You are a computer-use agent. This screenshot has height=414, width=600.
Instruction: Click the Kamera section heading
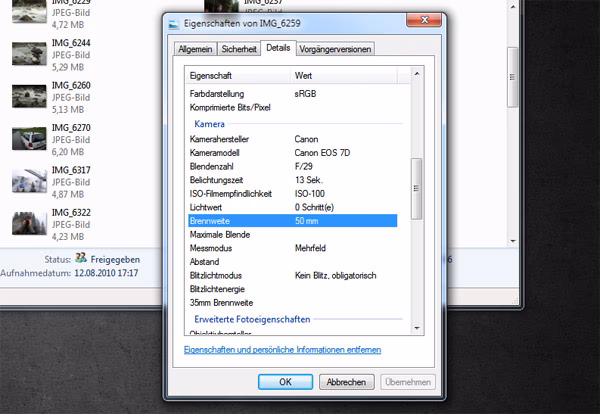coord(209,124)
